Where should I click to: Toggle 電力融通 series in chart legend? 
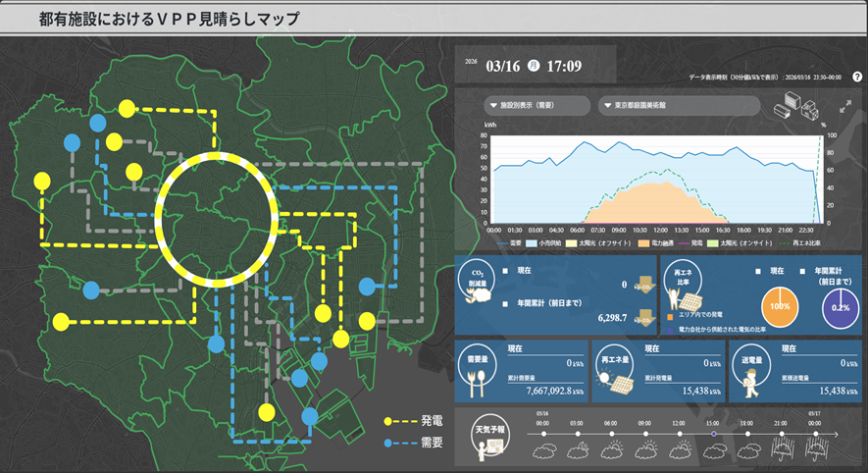(x=655, y=241)
